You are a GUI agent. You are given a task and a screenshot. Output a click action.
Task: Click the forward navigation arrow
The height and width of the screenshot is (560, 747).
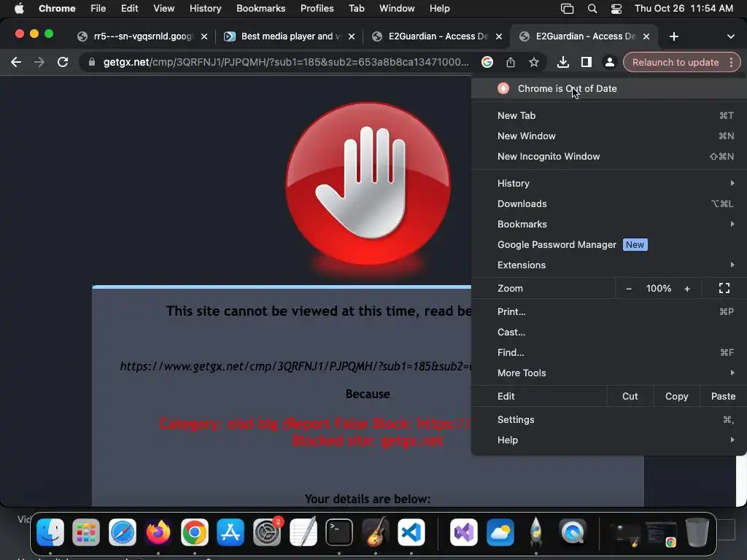pyautogui.click(x=39, y=63)
